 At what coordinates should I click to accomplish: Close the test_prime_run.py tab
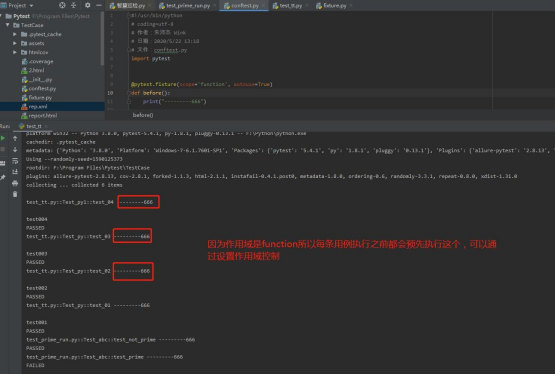click(x=214, y=6)
